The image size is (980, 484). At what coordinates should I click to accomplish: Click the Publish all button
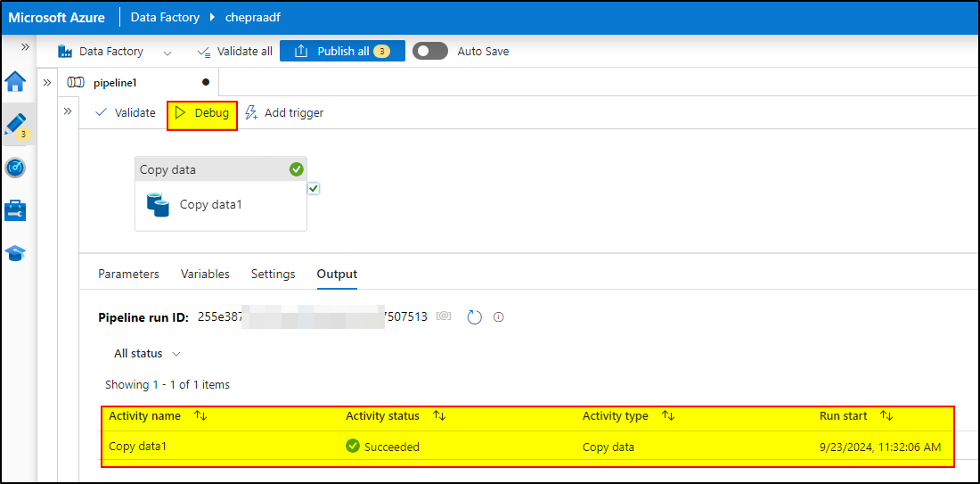[342, 52]
